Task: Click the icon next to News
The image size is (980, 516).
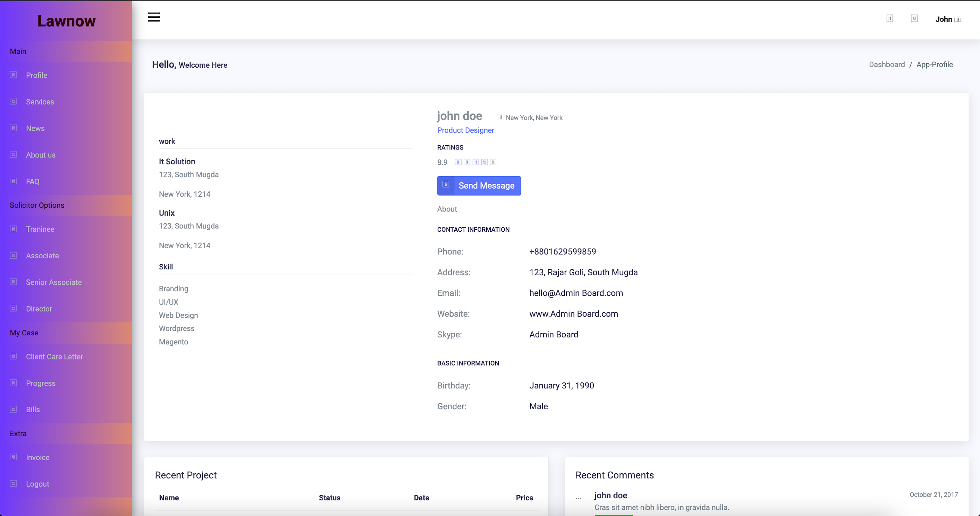Action: pos(13,128)
